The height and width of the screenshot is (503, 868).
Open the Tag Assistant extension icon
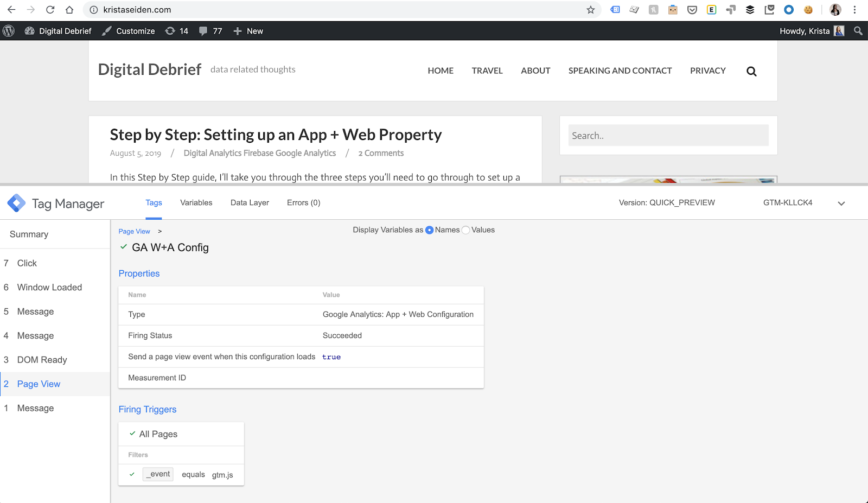coord(615,10)
